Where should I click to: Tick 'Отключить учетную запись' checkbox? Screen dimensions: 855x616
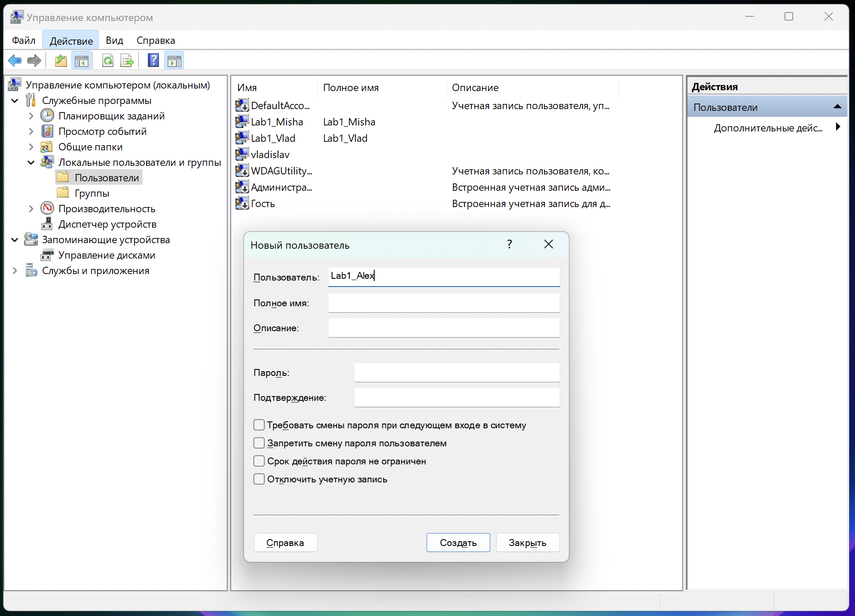tap(259, 479)
